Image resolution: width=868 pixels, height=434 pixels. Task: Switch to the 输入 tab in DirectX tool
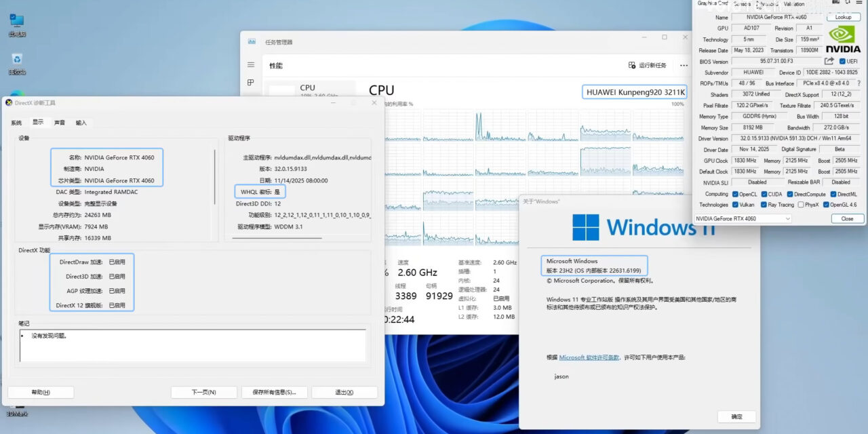coord(81,123)
